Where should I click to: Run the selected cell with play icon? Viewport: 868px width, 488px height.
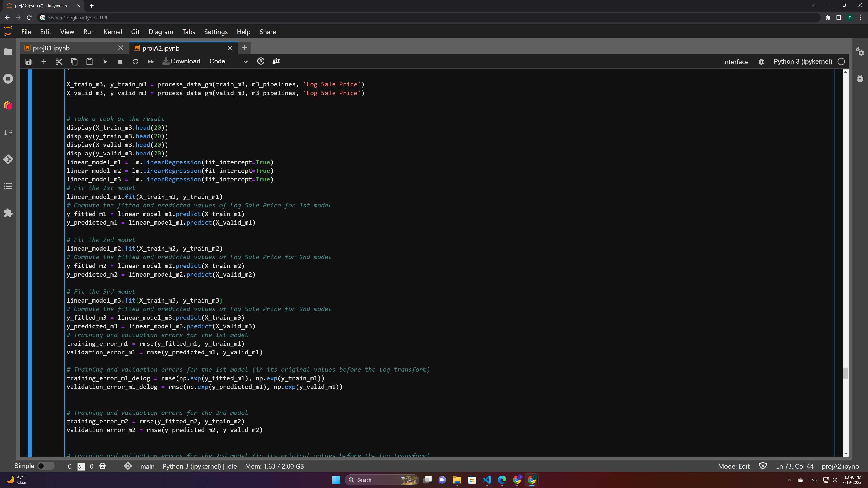tap(105, 62)
